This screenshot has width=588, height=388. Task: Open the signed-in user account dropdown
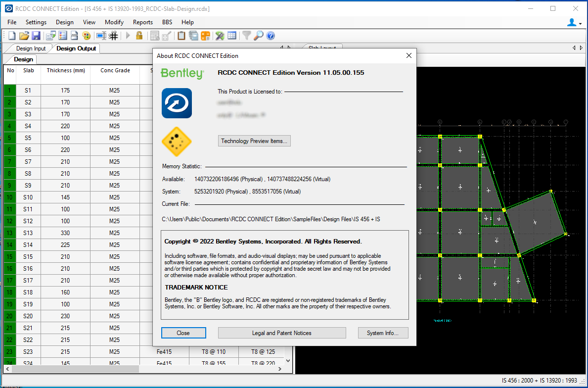click(574, 22)
